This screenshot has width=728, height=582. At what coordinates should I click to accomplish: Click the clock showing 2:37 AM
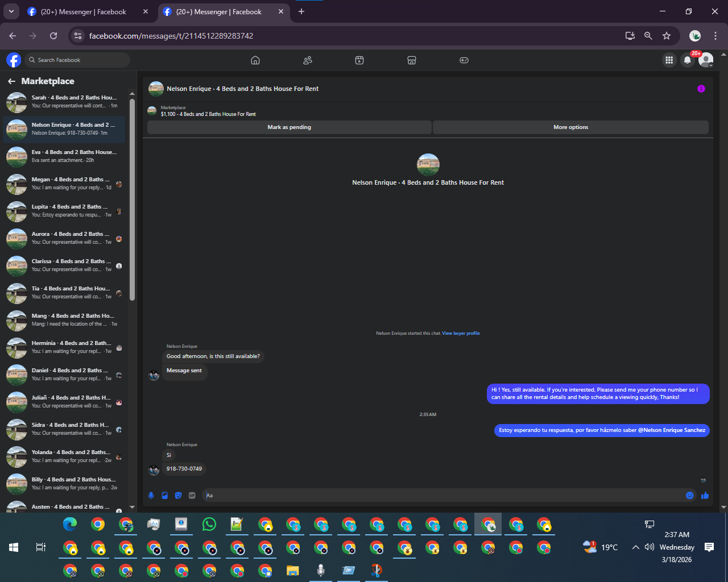tap(677, 535)
